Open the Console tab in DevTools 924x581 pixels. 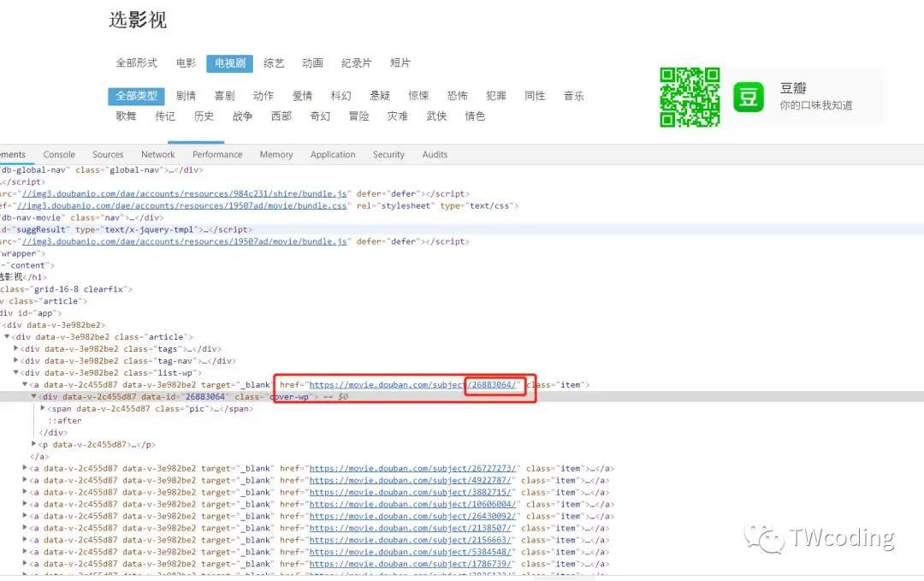coord(59,154)
